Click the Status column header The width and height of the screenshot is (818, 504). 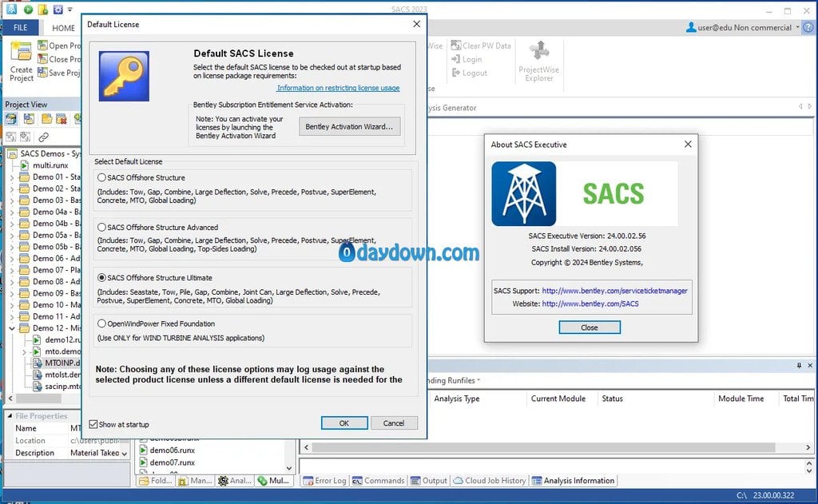[613, 399]
